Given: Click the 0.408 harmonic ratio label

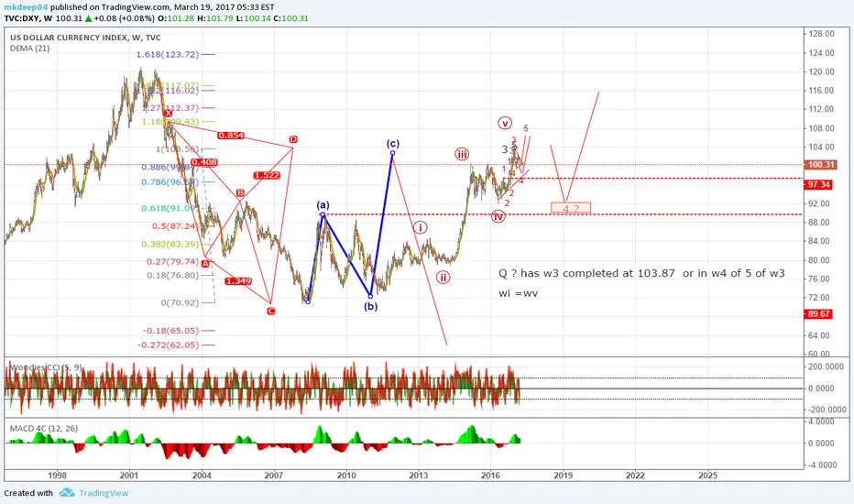Looking at the screenshot, I should pos(204,162).
